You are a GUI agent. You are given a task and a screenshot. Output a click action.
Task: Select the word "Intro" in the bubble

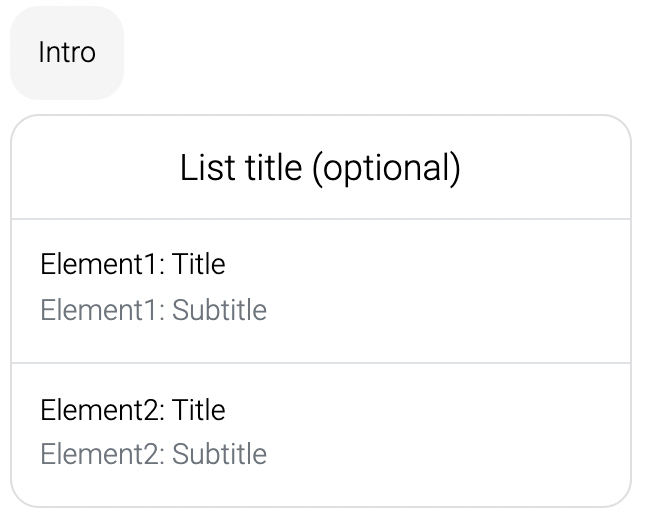(x=67, y=52)
